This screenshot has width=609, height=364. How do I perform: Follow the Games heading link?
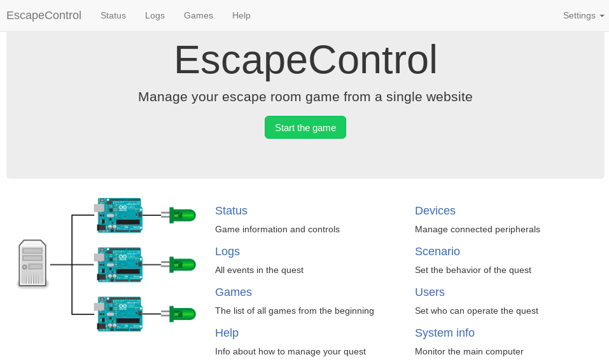click(x=234, y=292)
